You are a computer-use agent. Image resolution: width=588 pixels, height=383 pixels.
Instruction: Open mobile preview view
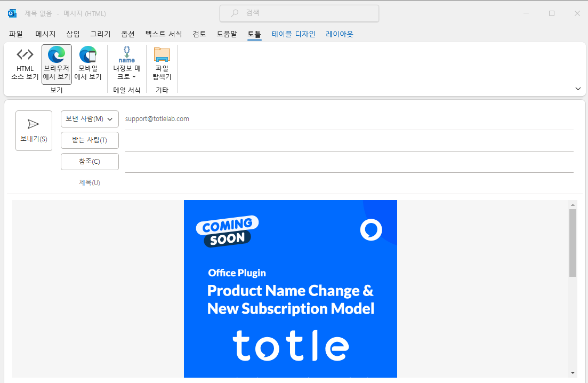click(88, 64)
